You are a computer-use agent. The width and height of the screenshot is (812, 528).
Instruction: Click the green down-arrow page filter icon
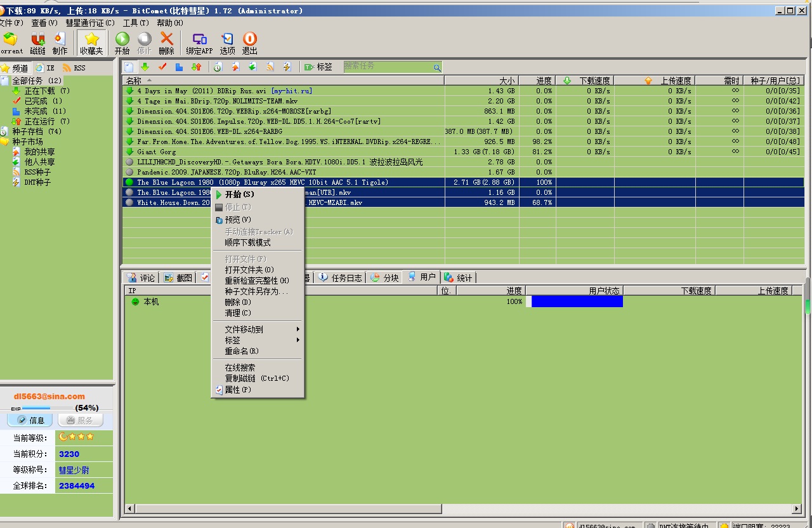[x=252, y=67]
